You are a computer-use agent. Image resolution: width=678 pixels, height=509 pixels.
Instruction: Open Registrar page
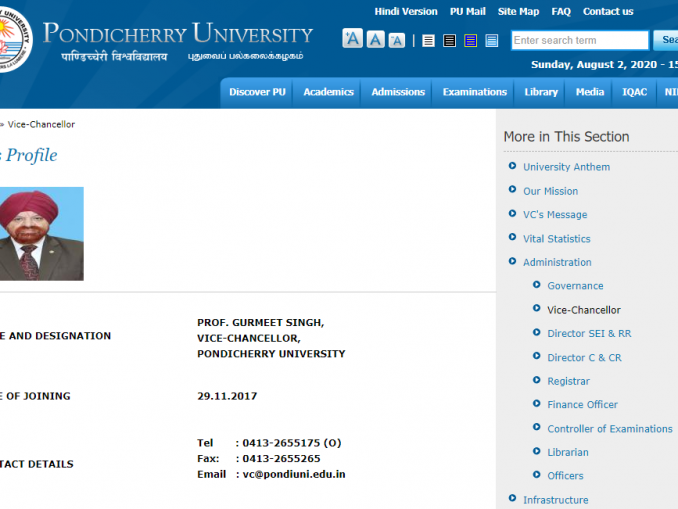[569, 381]
